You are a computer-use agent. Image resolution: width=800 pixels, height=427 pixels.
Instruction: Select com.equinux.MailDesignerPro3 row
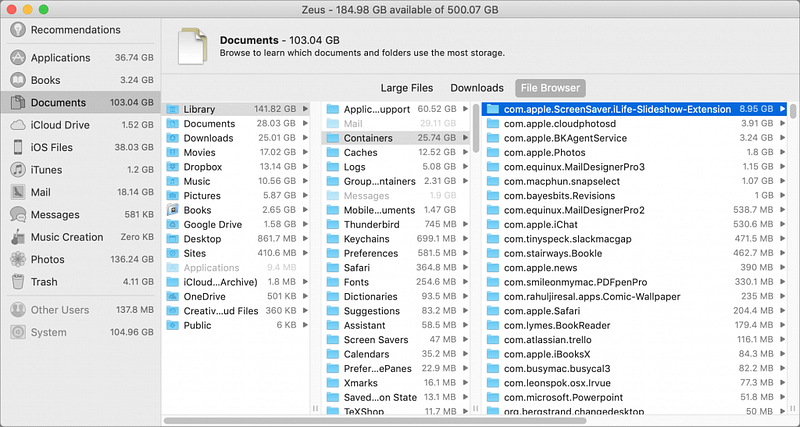click(x=636, y=167)
